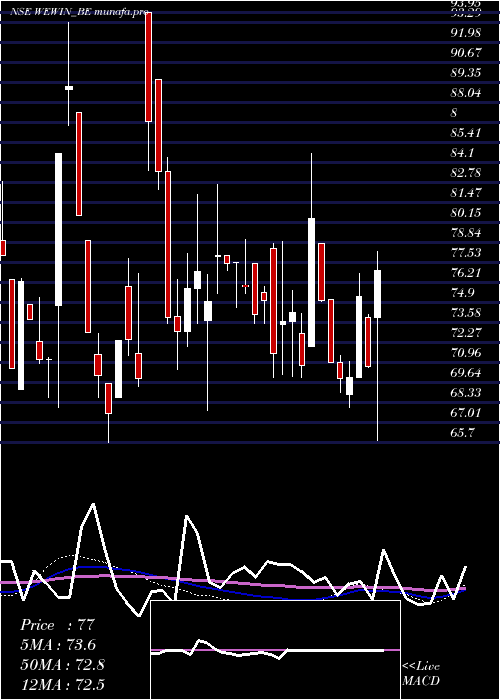
Task: Click the 82.78 price axis label
Action: [466, 173]
